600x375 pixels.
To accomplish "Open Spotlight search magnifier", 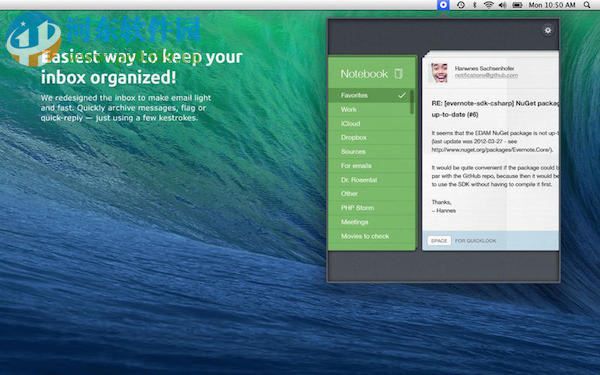I will (587, 5).
